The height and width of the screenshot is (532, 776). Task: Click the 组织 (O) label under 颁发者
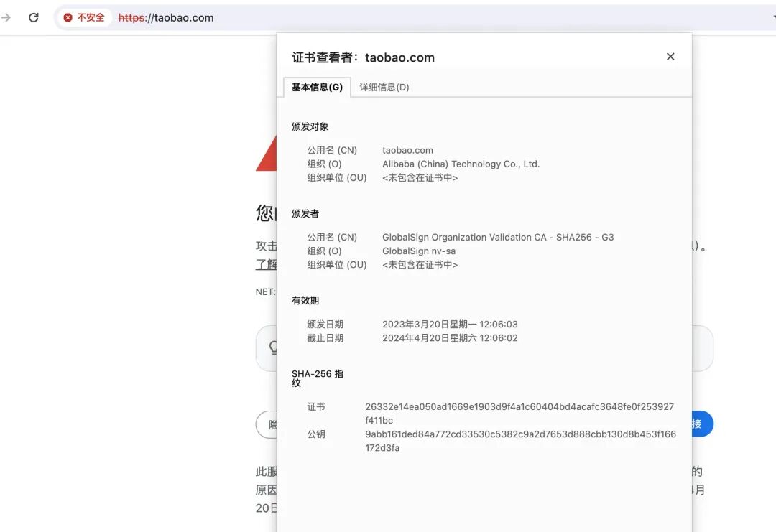(324, 251)
